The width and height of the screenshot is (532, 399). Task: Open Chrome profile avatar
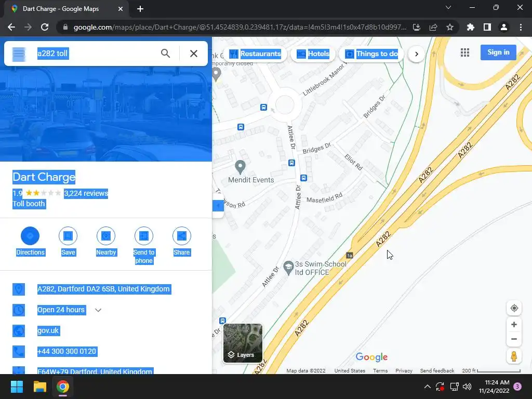pos(504,27)
